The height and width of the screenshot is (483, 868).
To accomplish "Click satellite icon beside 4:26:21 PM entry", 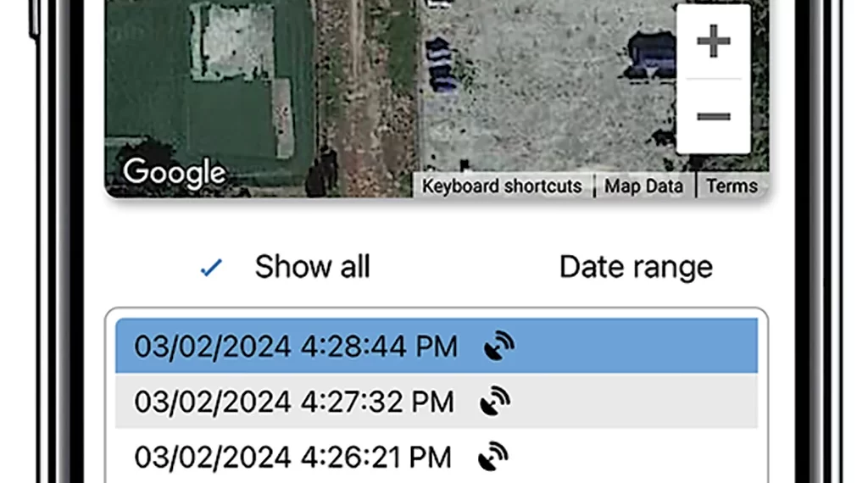I will click(492, 457).
